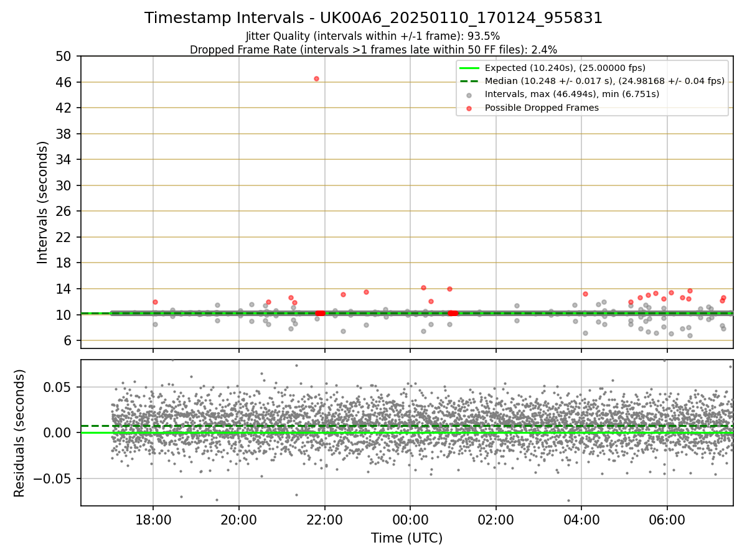
Task: Click the solid green line sample in legend
Action: point(469,68)
